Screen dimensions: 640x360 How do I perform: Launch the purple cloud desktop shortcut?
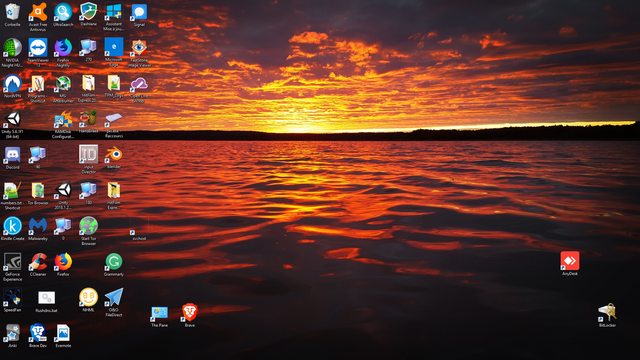coord(139,84)
